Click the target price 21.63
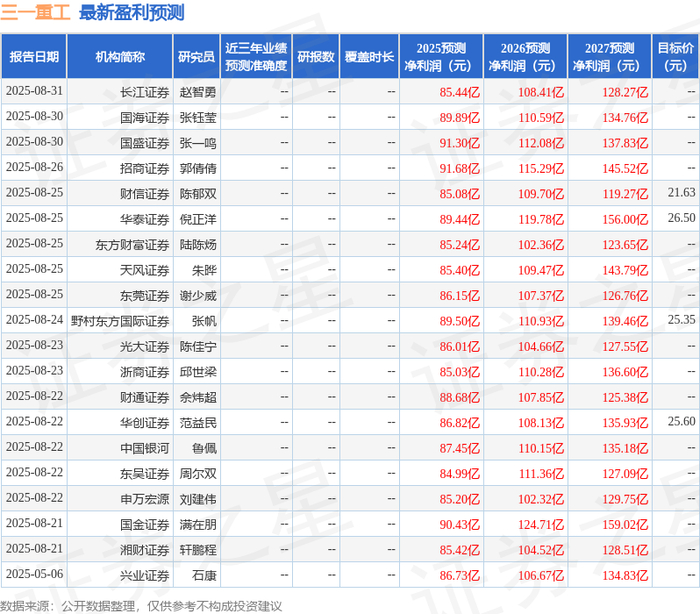This screenshot has width=700, height=614. pyautogui.click(x=681, y=192)
